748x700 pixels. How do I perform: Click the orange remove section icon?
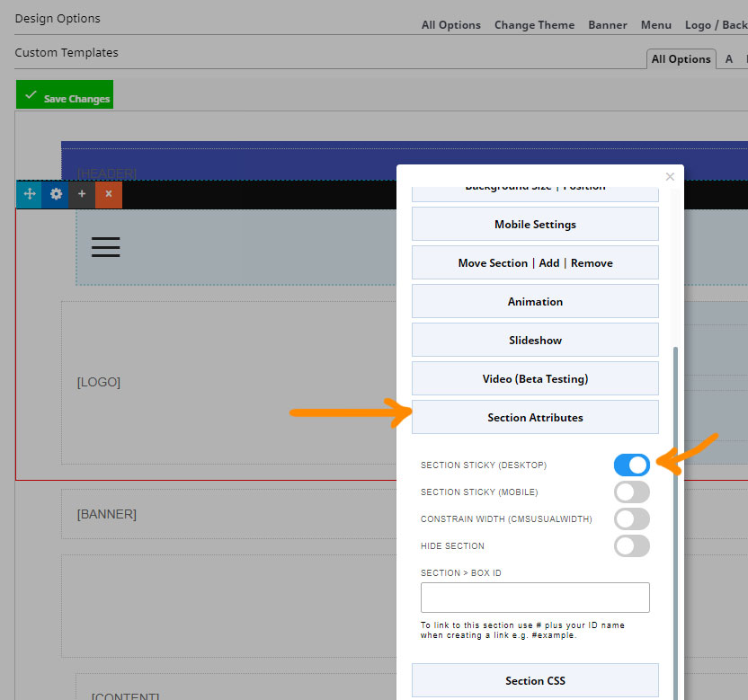(x=109, y=194)
